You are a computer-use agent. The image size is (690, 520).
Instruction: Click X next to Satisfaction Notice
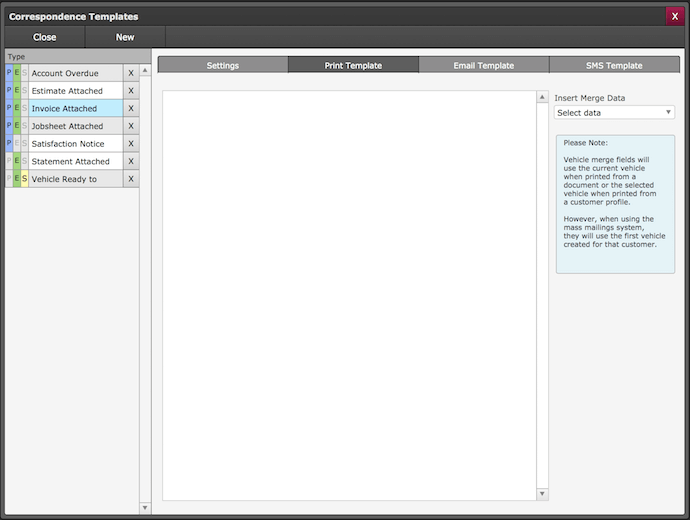pos(130,144)
